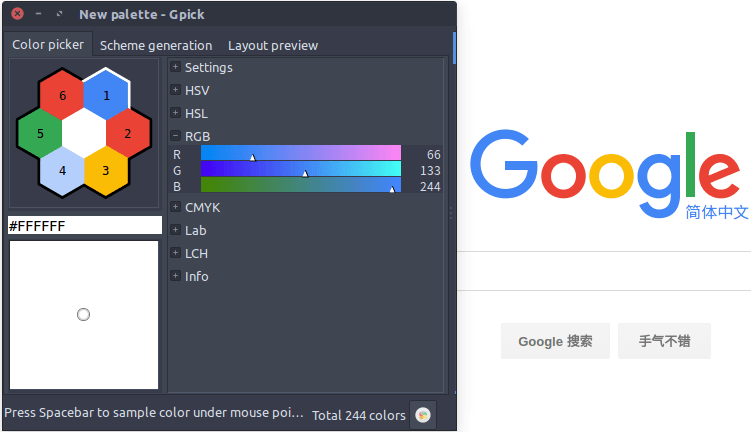
Task: Click the white magnified preview area
Action: tap(84, 315)
